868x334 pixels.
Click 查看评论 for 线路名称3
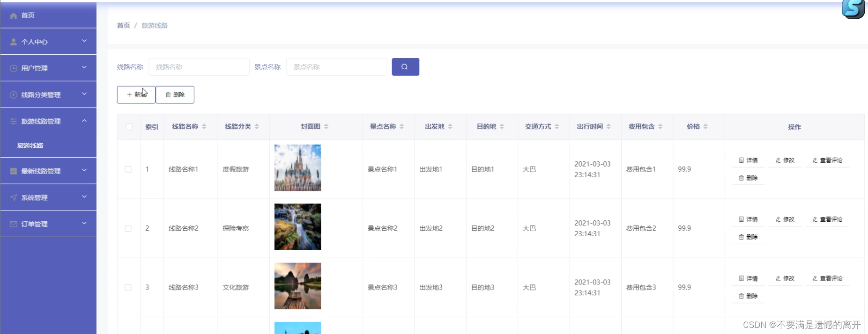(x=827, y=278)
